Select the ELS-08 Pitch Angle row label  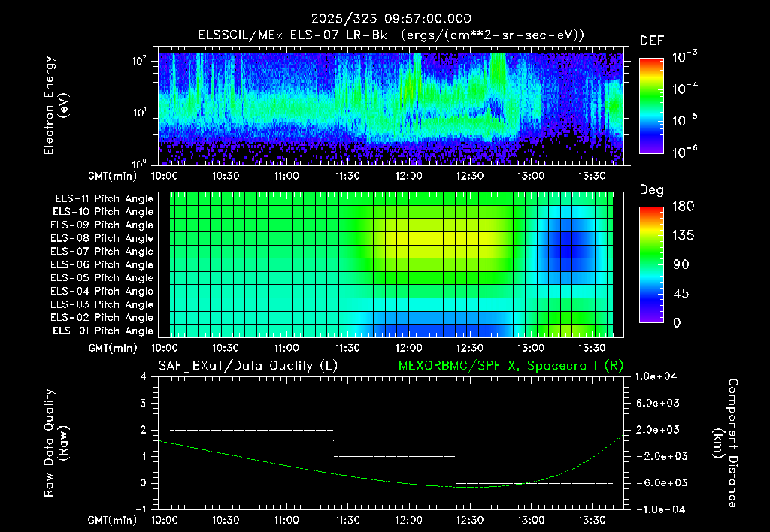click(x=102, y=238)
